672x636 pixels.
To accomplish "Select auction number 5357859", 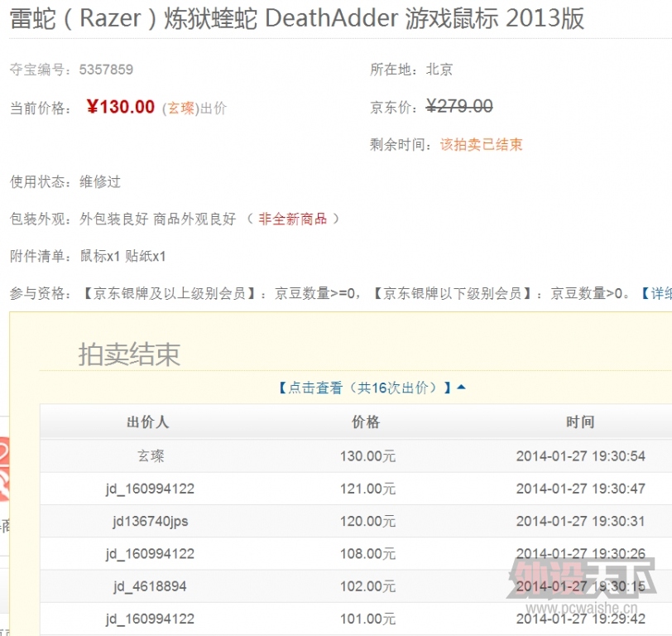I will point(106,70).
